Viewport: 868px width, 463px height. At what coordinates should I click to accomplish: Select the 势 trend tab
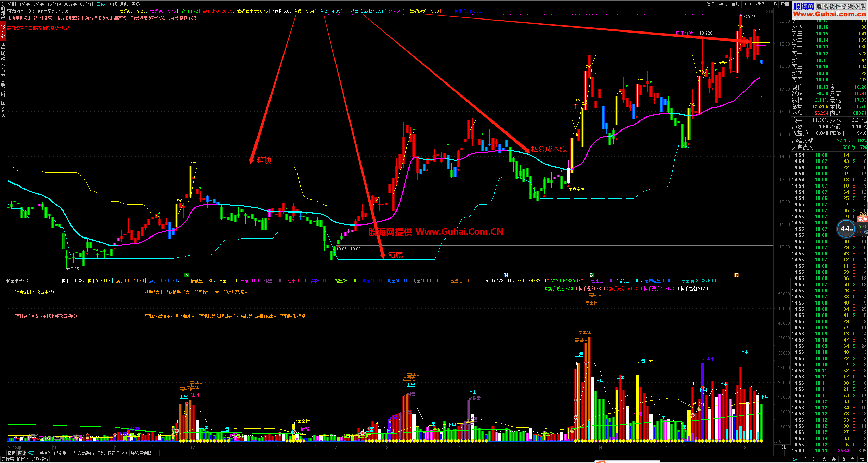[824, 459]
